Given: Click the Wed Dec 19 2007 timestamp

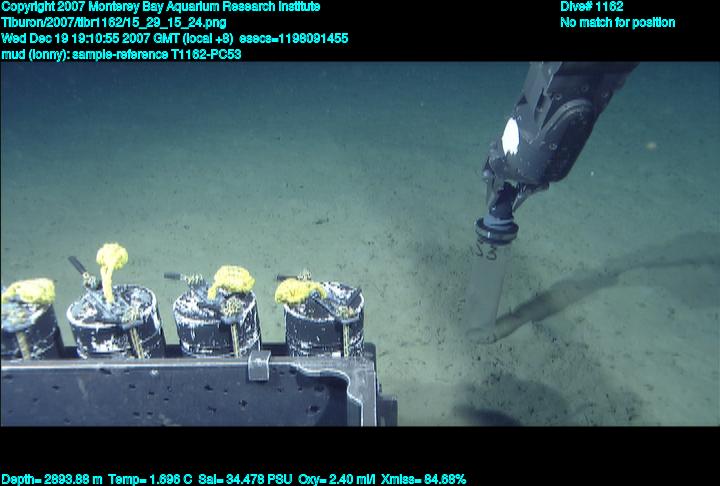Looking at the screenshot, I should tap(117, 38).
